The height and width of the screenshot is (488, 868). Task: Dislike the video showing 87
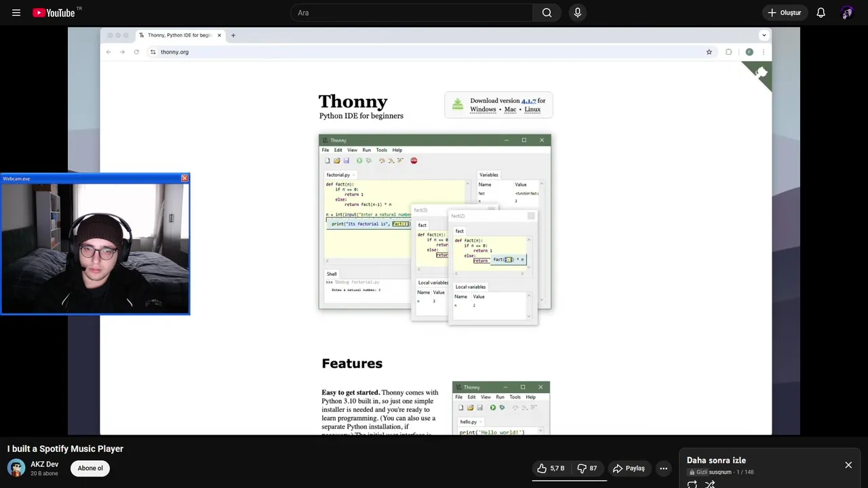pos(587,468)
